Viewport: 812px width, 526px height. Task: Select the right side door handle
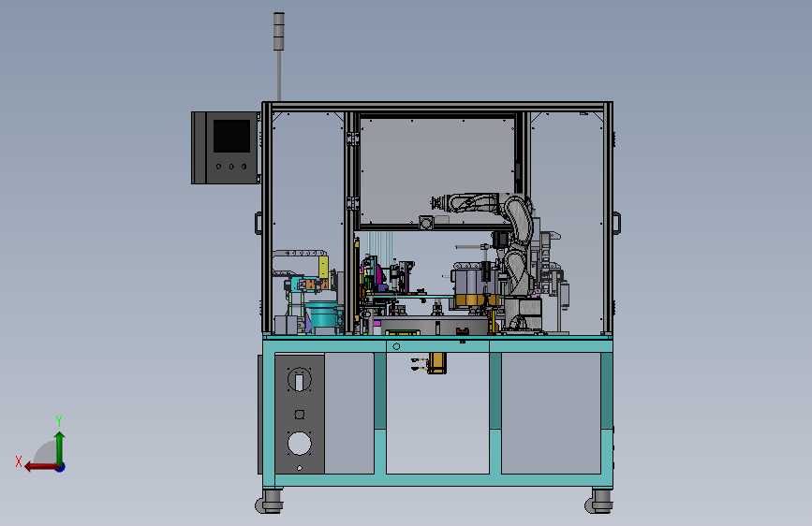pos(617,223)
